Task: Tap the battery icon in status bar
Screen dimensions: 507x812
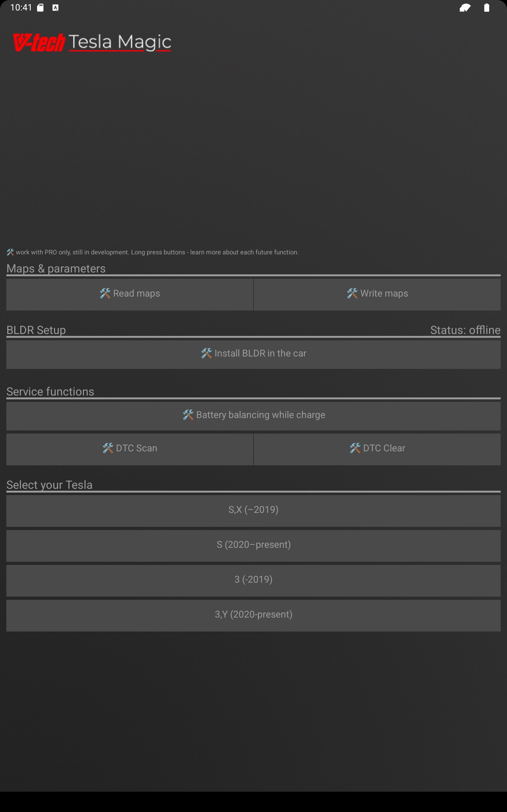Action: pyautogui.click(x=486, y=8)
